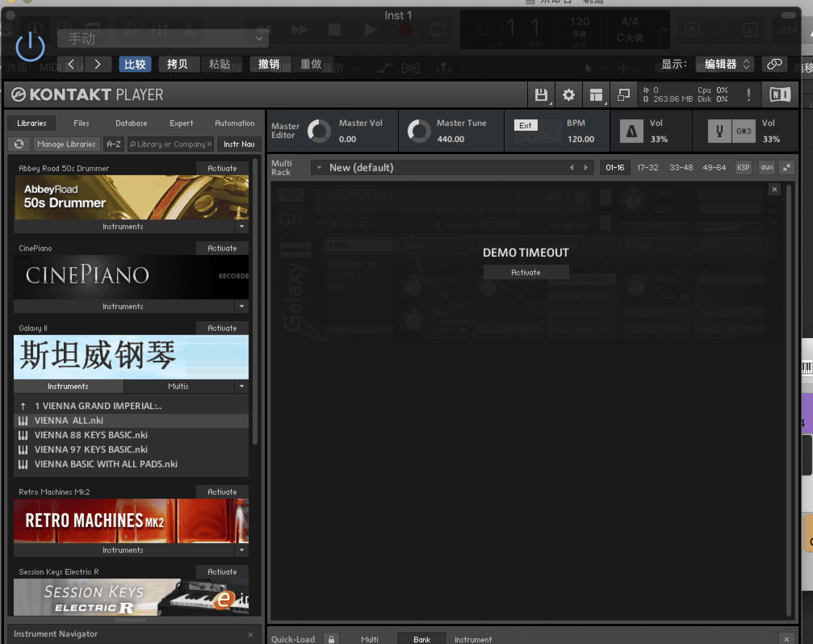Switch to the Files tab
813x644 pixels.
(81, 123)
